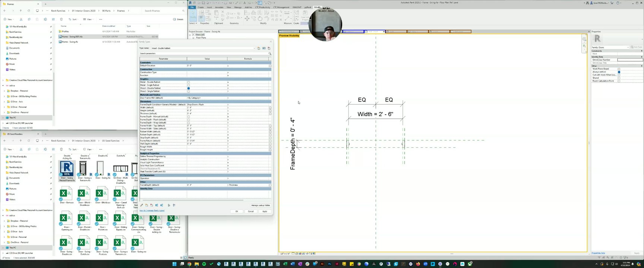The height and width of the screenshot is (268, 644).
Task: Click the Rotate tool in Modify panel
Action: click(x=260, y=19)
